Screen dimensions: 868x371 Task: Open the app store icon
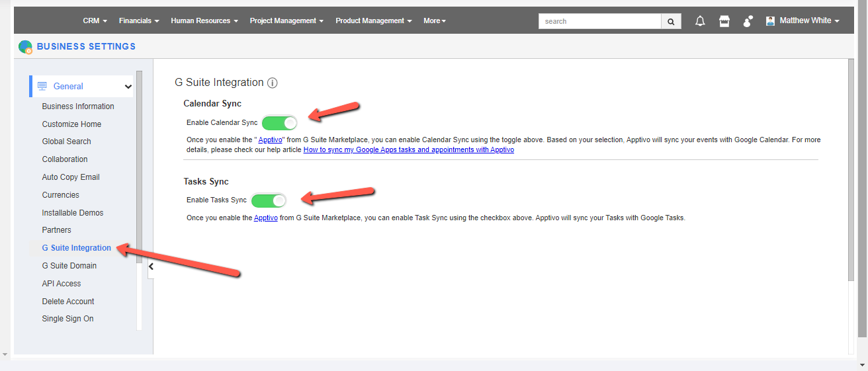click(724, 21)
